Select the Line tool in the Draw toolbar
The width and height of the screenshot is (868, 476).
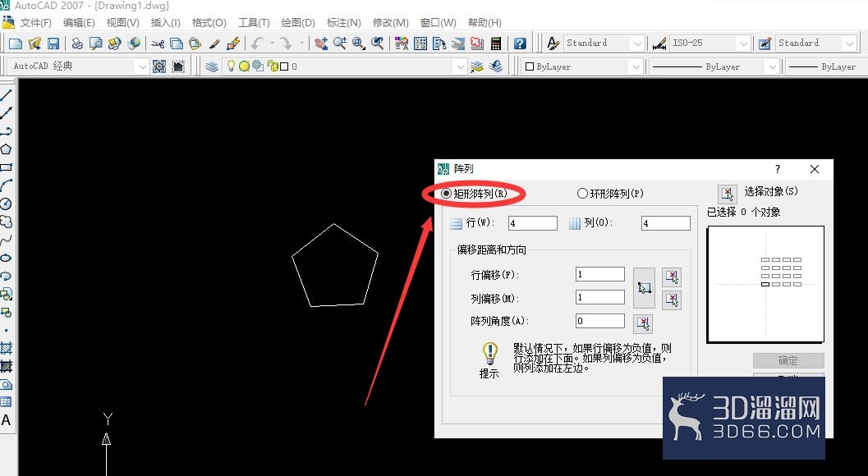(6, 95)
